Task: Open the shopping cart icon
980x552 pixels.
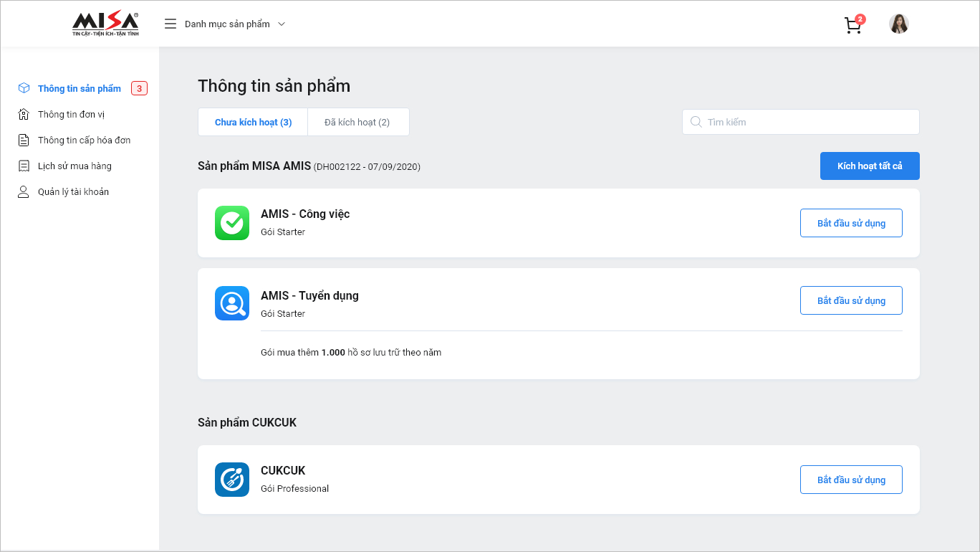Action: [852, 26]
